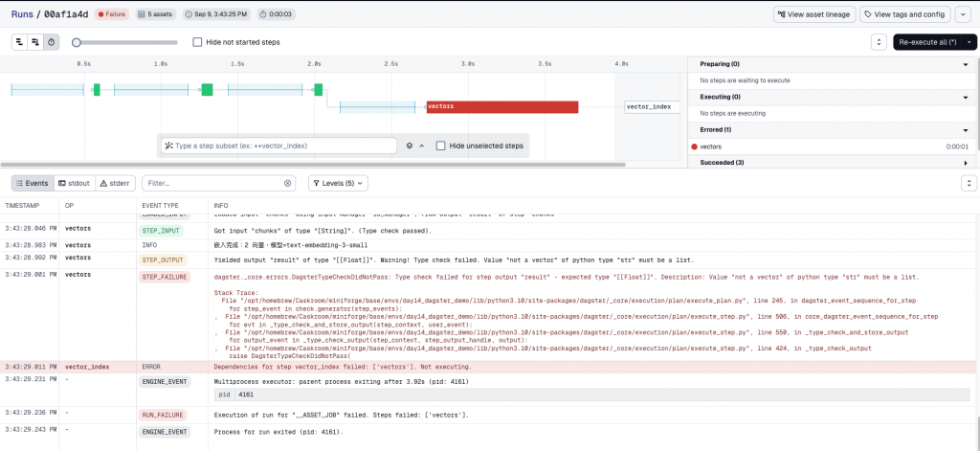Screen dimensions: 980x451
Task: Select the green step bar near the 0.5s mark
Action: click(97, 89)
